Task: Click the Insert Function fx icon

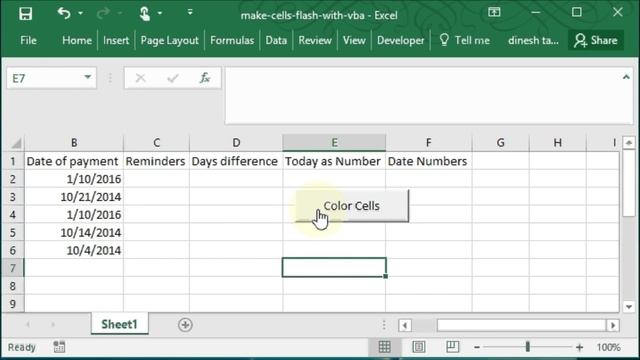Action: click(205, 78)
